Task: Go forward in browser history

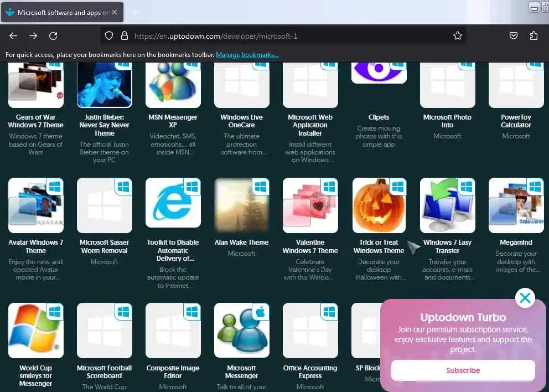Action: coord(33,36)
